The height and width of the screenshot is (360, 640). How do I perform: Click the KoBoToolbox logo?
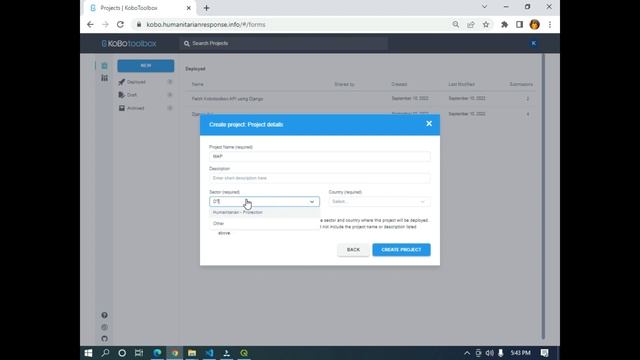click(129, 43)
